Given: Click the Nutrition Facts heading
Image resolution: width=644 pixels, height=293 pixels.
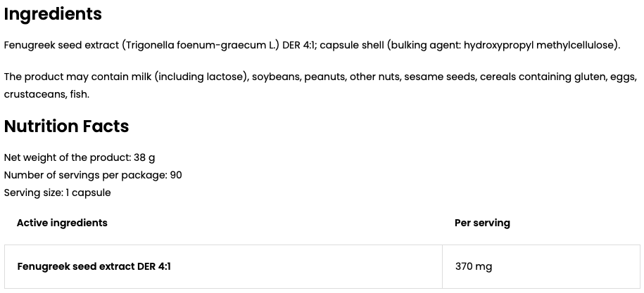Looking at the screenshot, I should point(67,126).
